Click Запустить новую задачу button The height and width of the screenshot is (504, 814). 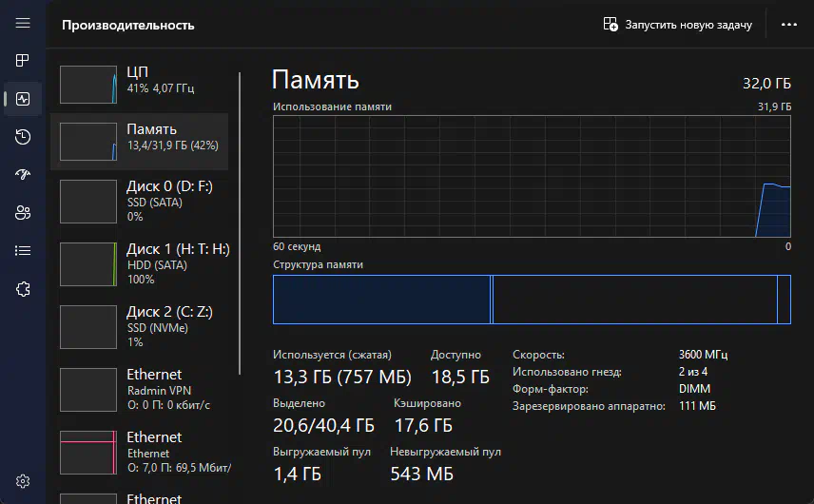(x=677, y=25)
